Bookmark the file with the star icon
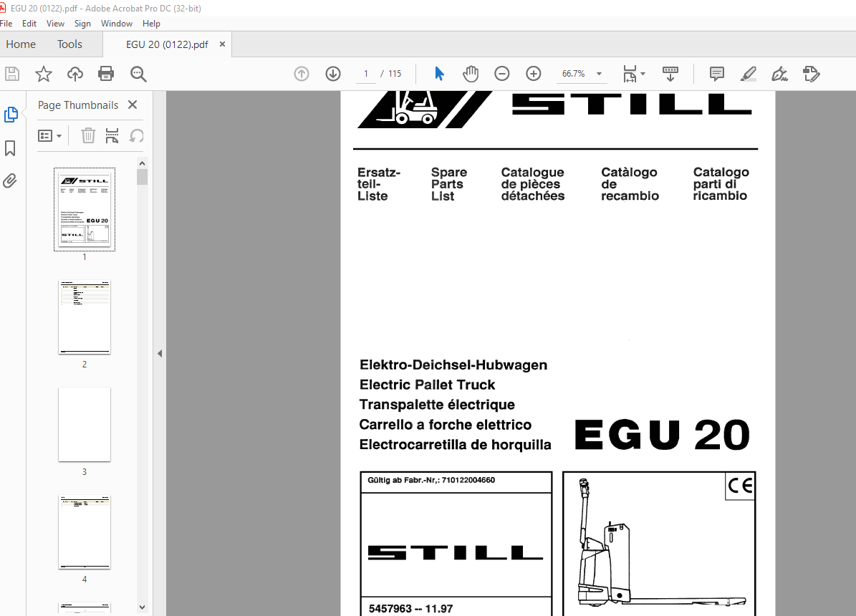This screenshot has height=616, width=856. pyautogui.click(x=44, y=74)
